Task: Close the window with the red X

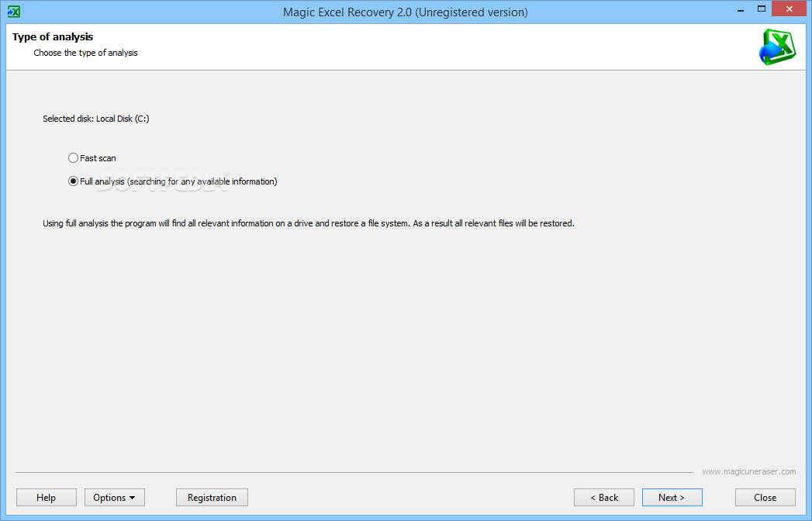Action: (x=790, y=9)
